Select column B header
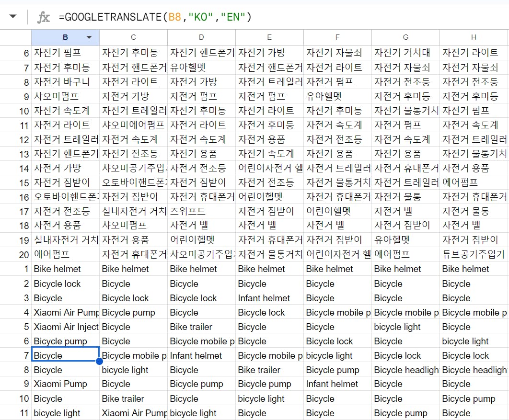The width and height of the screenshot is (509, 420). [65, 37]
